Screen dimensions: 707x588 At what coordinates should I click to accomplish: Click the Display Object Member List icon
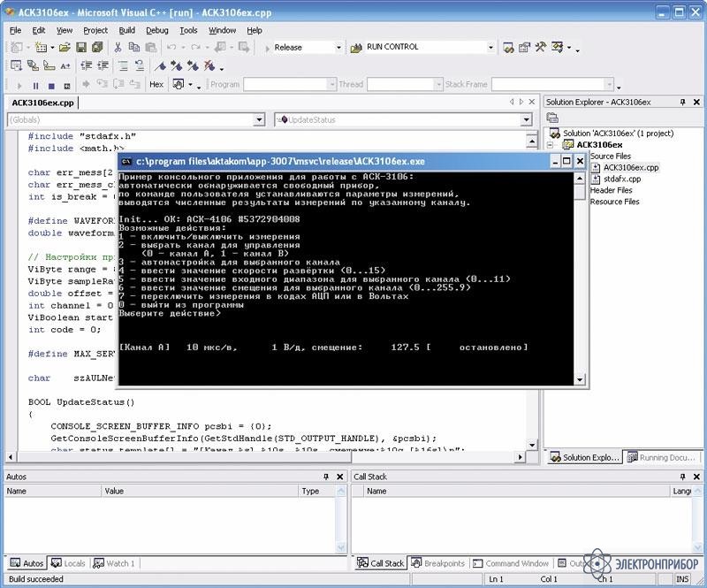coord(16,66)
